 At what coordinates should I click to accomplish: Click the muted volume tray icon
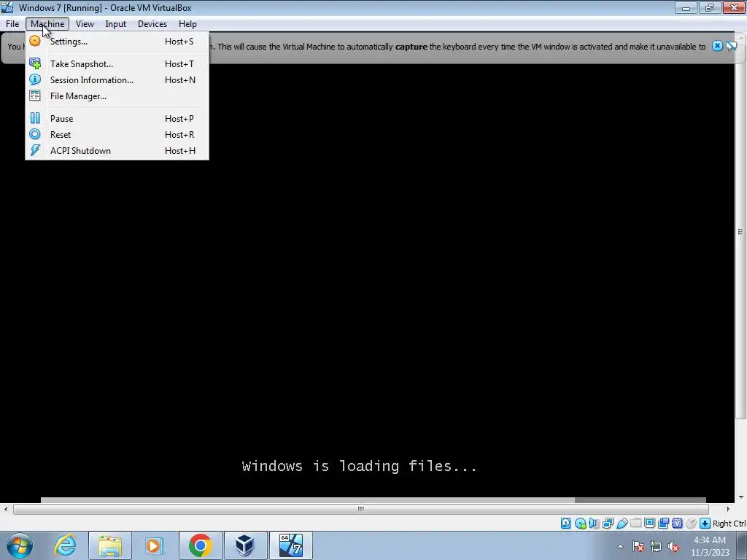(673, 546)
